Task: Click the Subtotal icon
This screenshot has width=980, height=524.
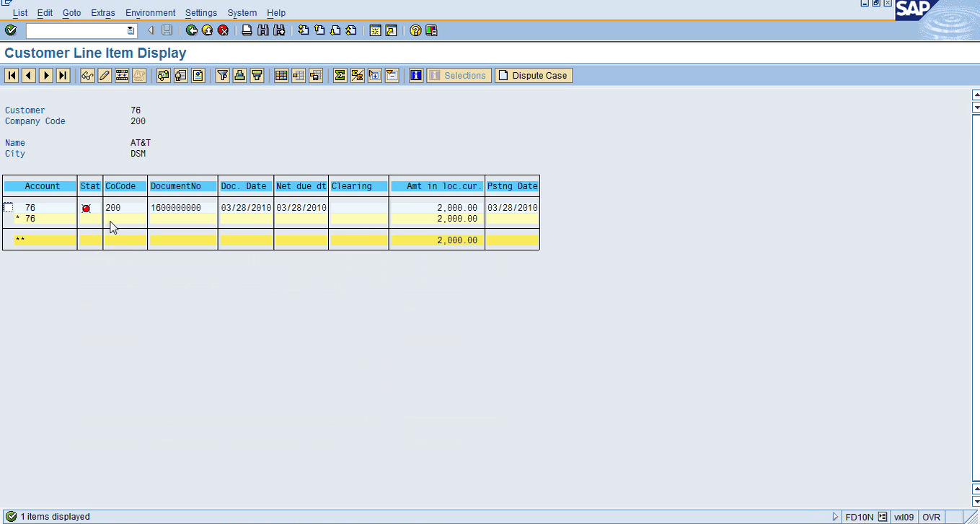Action: 357,75
